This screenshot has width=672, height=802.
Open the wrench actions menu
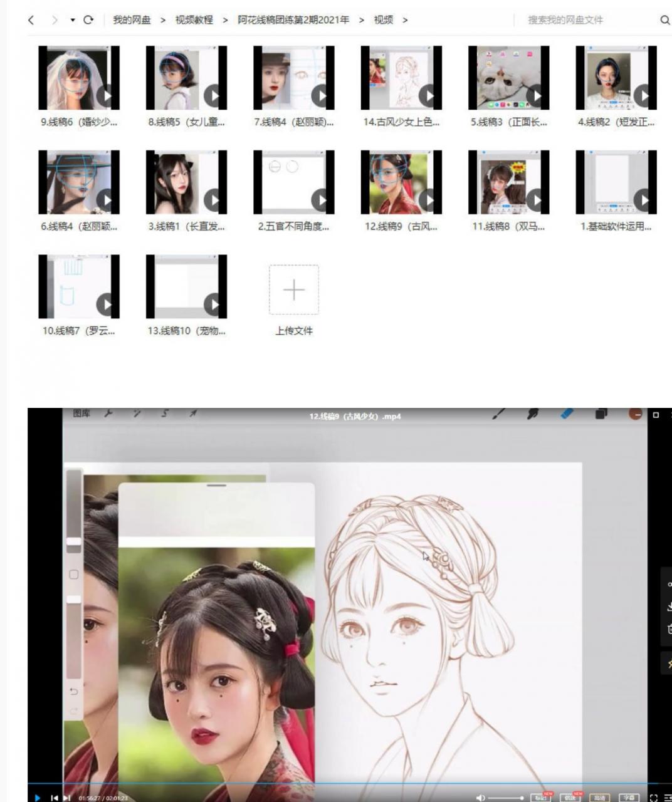click(108, 414)
